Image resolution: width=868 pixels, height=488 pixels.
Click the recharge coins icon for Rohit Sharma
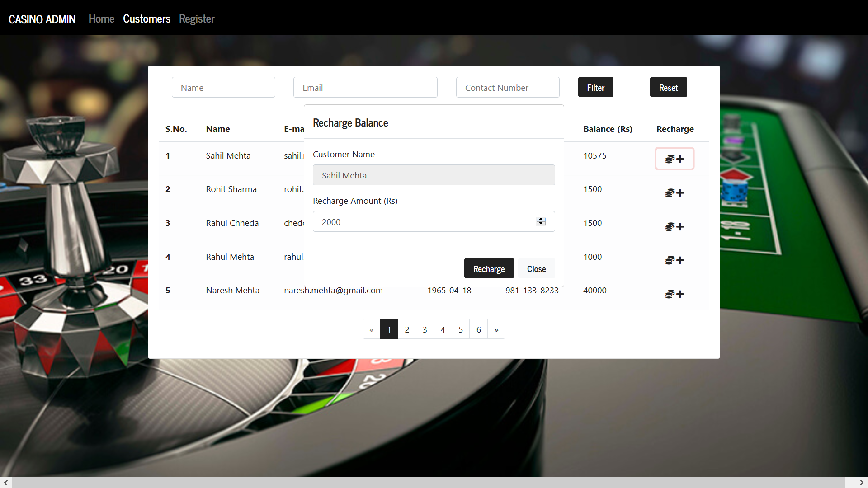click(674, 192)
